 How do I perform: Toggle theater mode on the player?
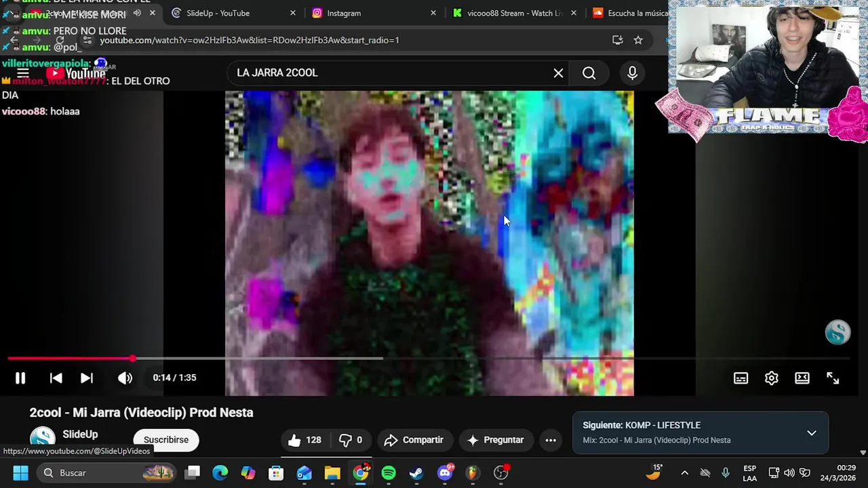click(802, 378)
